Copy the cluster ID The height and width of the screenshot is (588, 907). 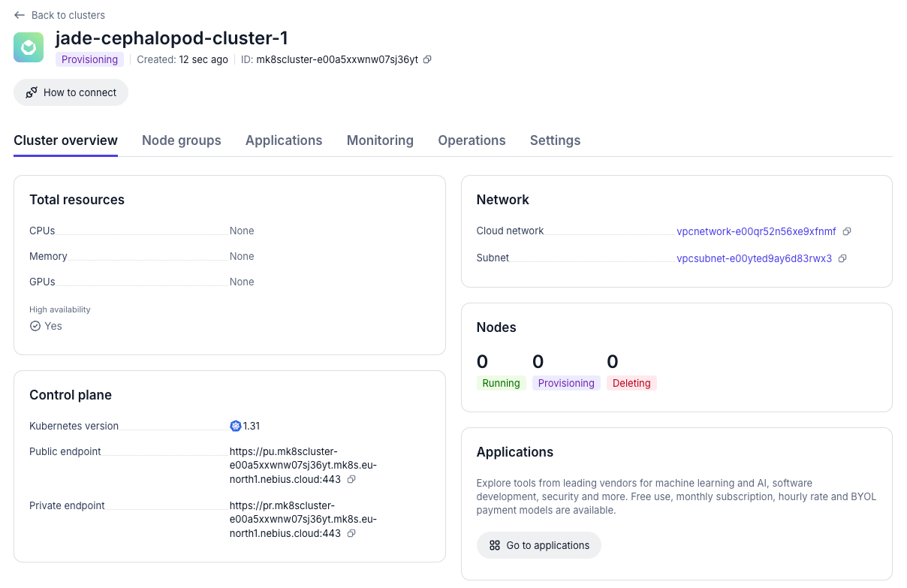click(x=427, y=60)
